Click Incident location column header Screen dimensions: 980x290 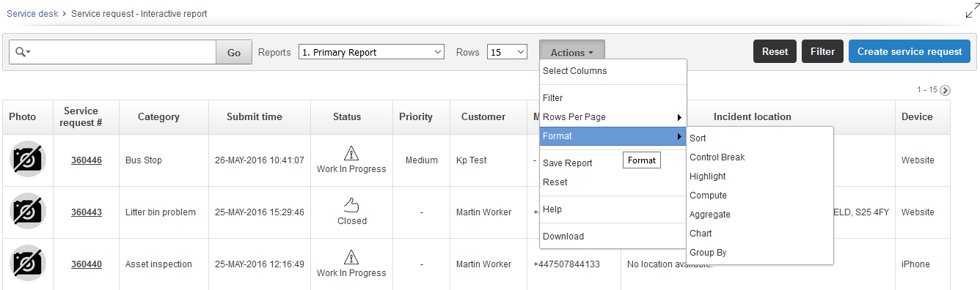(x=753, y=117)
